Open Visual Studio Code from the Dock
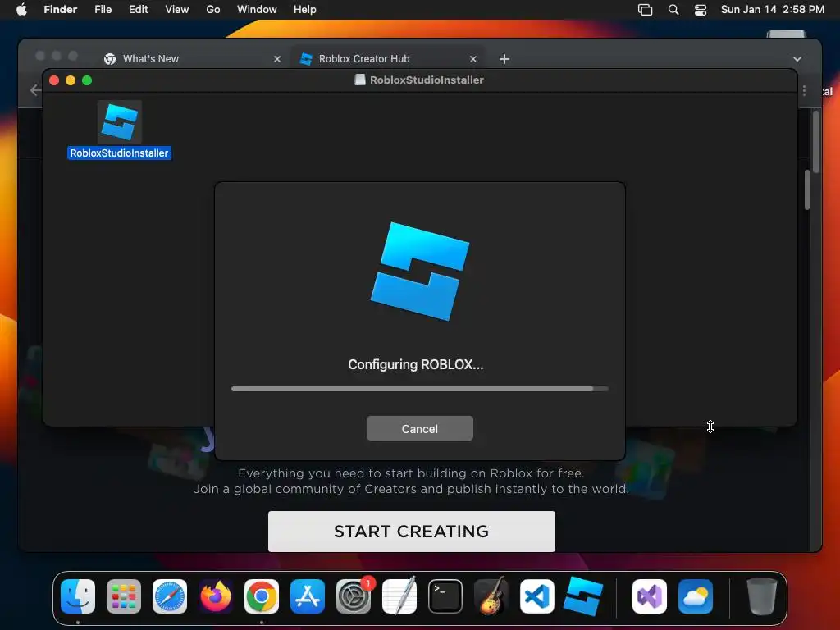The width and height of the screenshot is (840, 630). click(x=537, y=596)
